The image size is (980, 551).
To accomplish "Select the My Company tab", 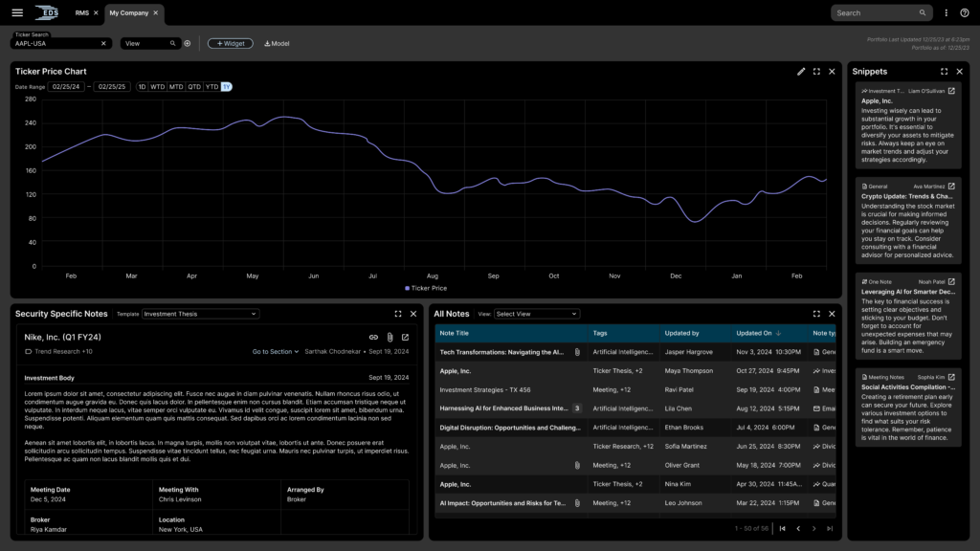I will point(129,13).
